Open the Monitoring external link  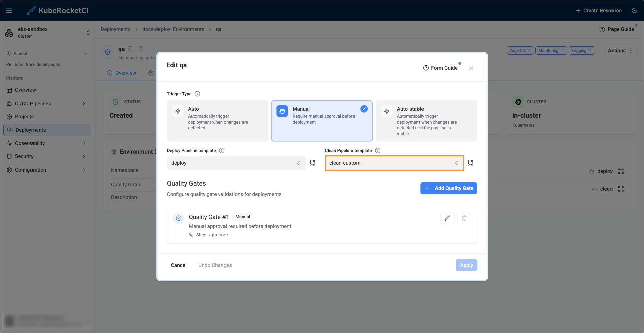pyautogui.click(x=551, y=51)
